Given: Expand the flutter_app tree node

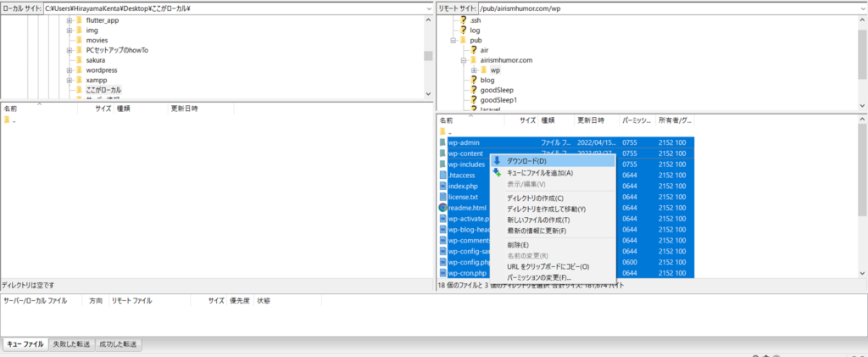Looking at the screenshot, I should [x=70, y=20].
